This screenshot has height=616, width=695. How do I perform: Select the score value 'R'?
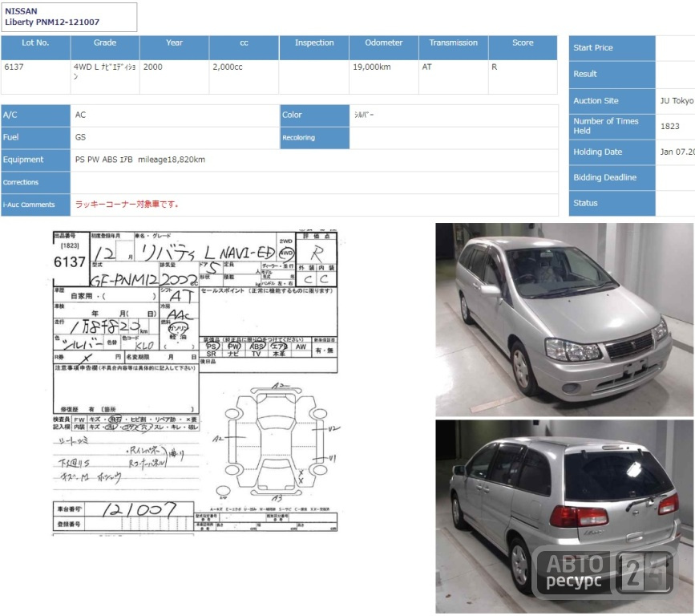(x=495, y=67)
